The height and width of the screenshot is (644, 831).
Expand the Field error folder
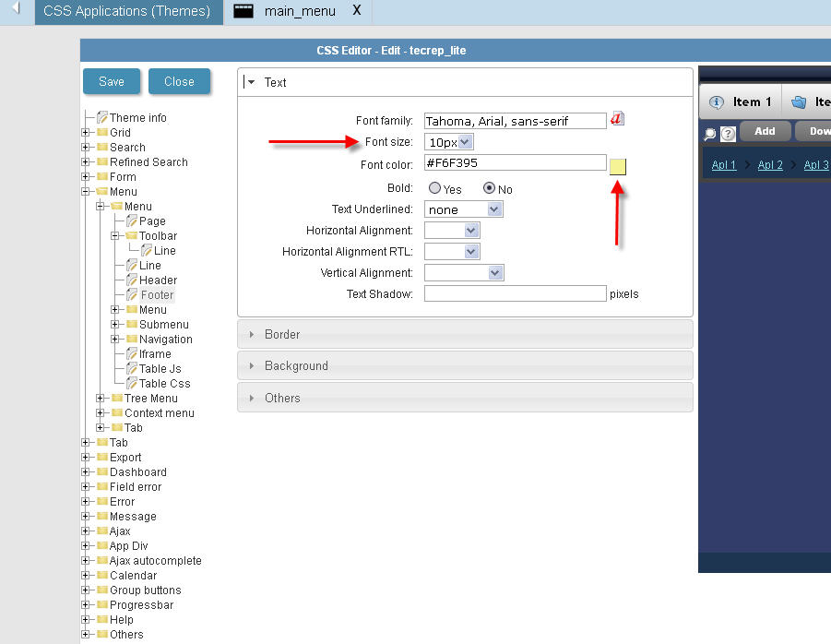(86, 486)
